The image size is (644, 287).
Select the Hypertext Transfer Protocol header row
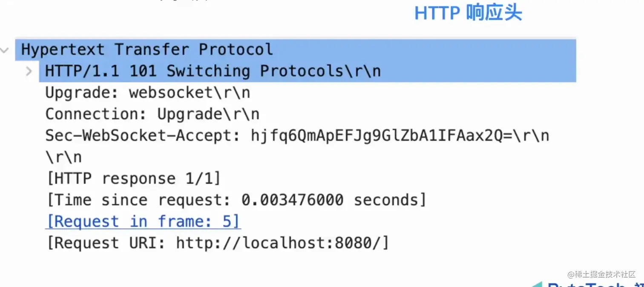pyautogui.click(x=147, y=50)
